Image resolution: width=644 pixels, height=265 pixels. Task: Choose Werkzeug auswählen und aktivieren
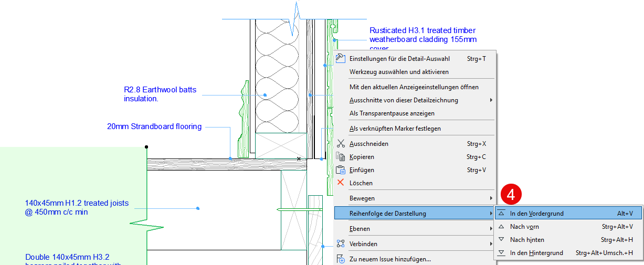(x=415, y=71)
